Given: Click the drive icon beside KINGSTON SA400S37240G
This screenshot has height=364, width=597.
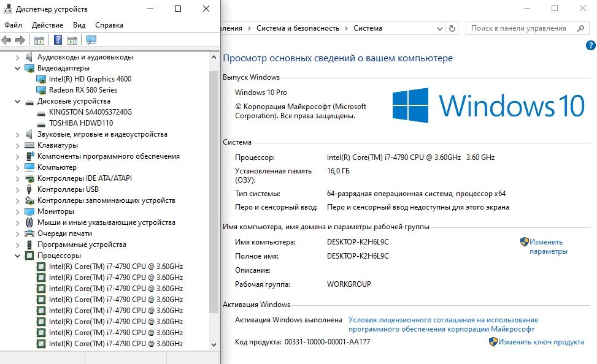Looking at the screenshot, I should [41, 113].
